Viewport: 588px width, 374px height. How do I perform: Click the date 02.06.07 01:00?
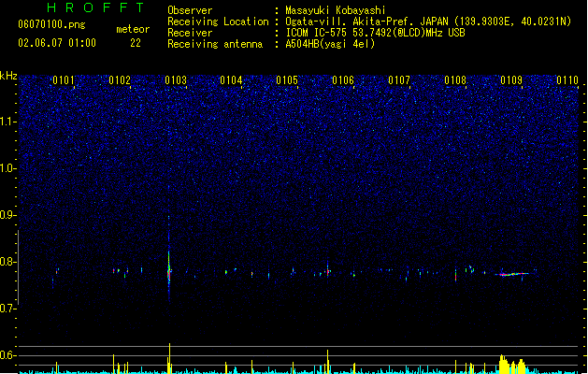pyautogui.click(x=57, y=43)
